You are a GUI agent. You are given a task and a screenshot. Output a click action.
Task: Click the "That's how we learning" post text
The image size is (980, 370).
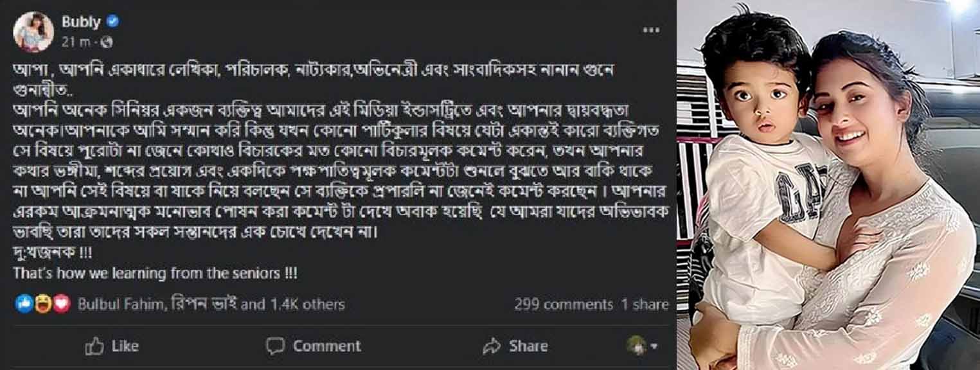pos(155,273)
